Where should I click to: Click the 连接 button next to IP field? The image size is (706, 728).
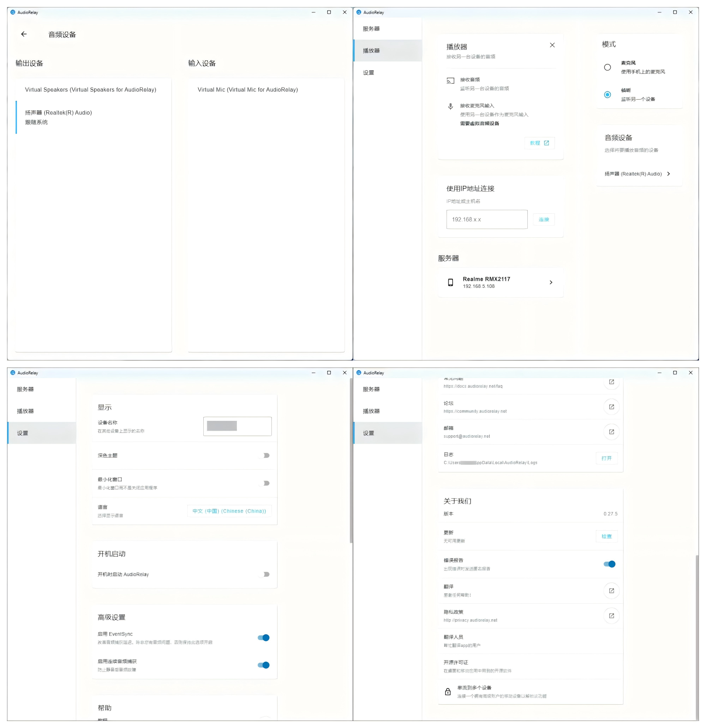[x=543, y=219]
